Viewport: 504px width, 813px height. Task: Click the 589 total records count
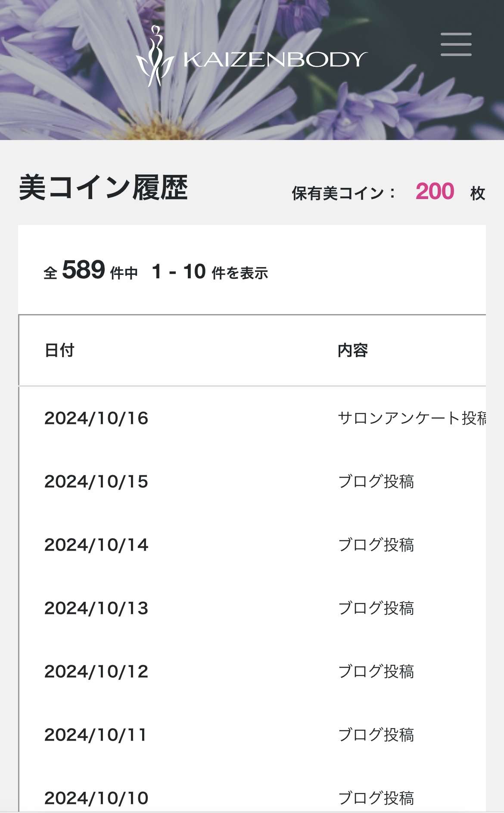pyautogui.click(x=84, y=270)
